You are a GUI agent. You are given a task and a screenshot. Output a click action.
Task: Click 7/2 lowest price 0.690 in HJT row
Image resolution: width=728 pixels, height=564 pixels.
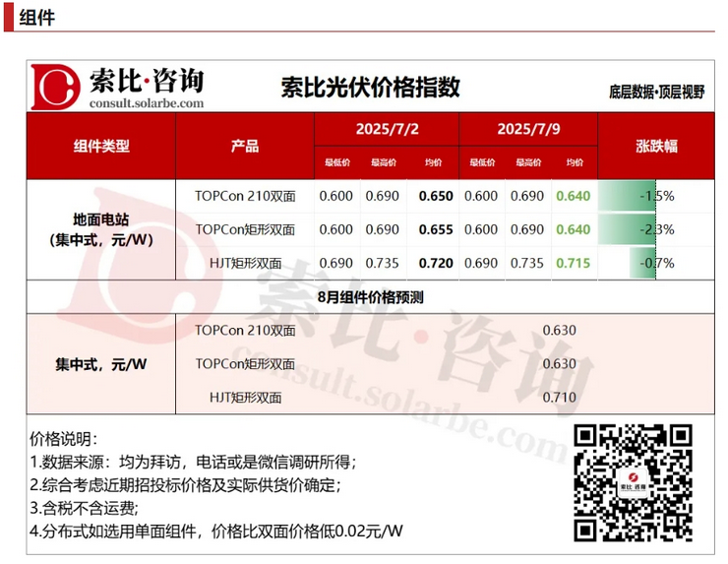click(336, 263)
